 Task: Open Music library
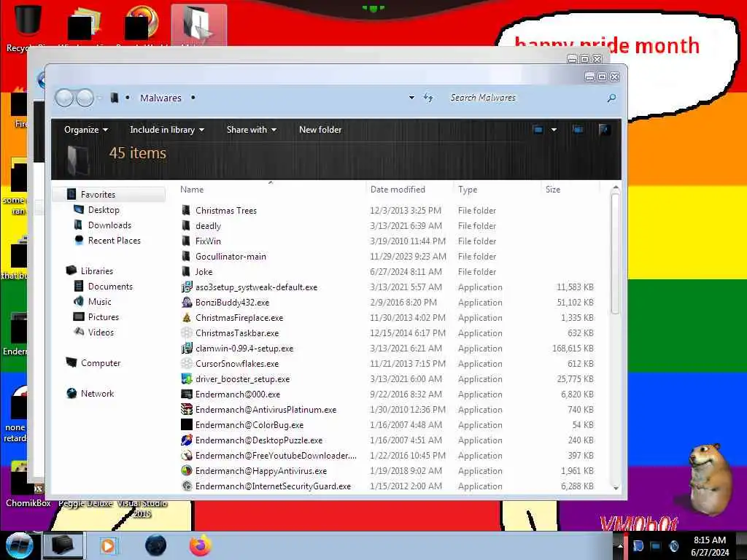(99, 301)
